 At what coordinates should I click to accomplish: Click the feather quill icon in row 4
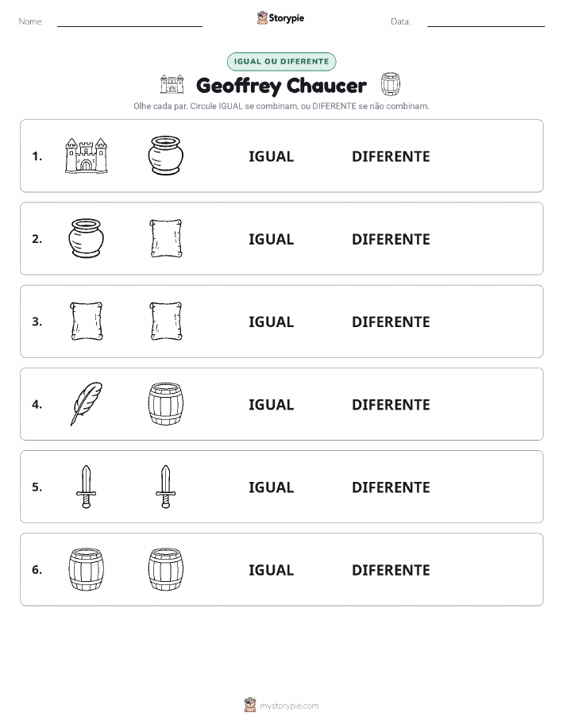[87, 404]
